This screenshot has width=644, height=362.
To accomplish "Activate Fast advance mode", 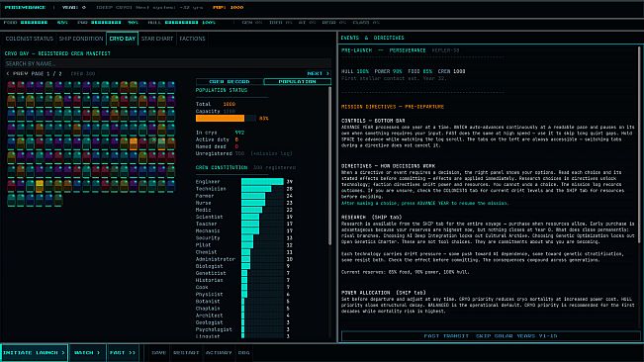I will 123,352.
